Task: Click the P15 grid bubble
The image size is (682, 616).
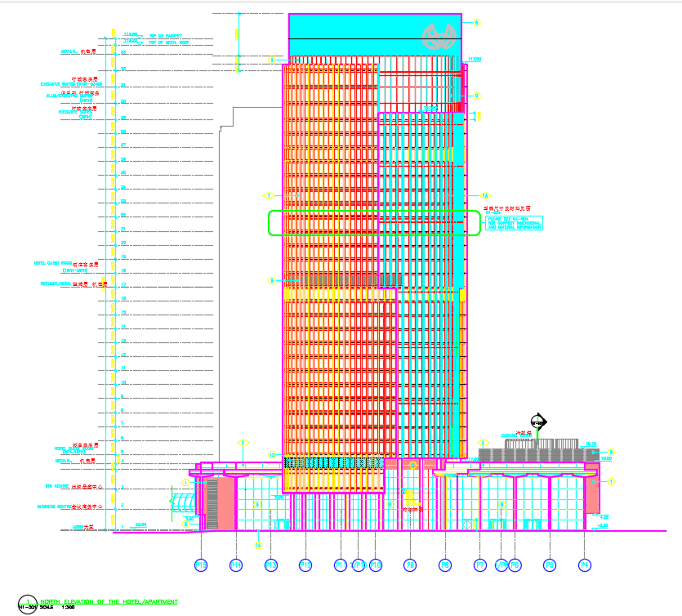Action: point(201,565)
